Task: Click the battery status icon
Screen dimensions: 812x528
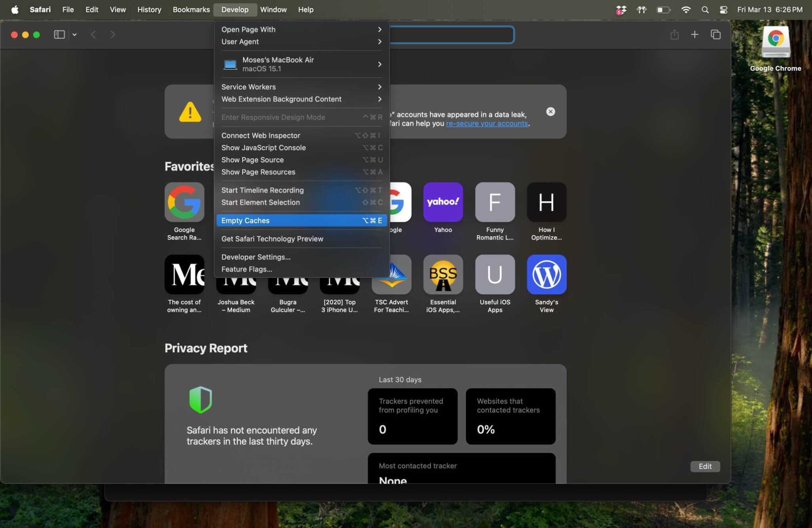Action: pos(663,10)
